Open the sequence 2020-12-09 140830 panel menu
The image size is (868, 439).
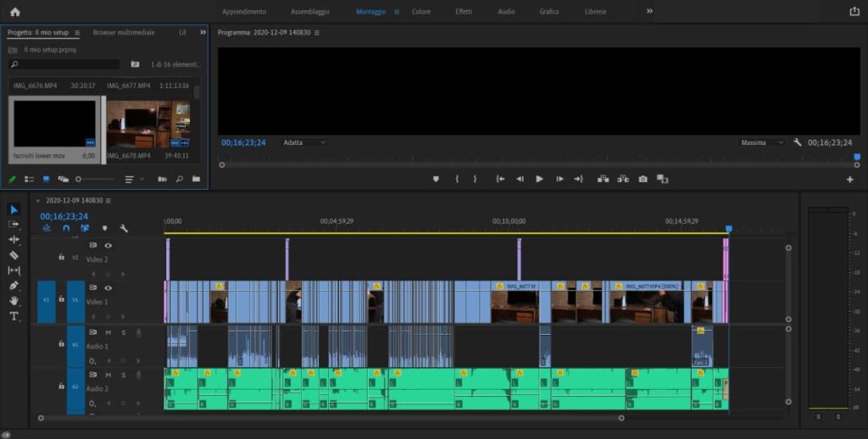click(108, 200)
